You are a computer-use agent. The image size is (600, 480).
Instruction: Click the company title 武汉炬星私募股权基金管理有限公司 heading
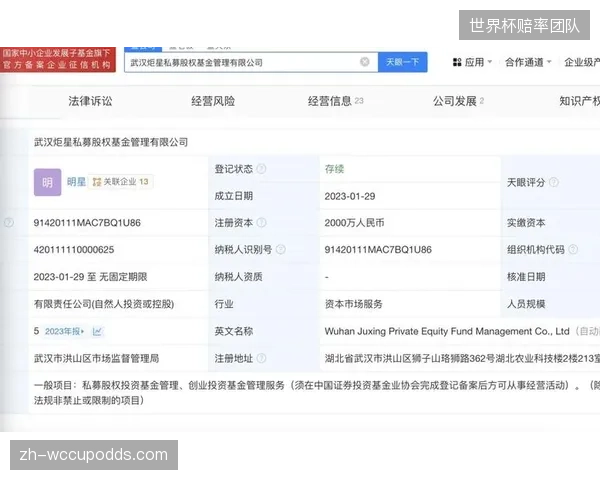coord(111,142)
